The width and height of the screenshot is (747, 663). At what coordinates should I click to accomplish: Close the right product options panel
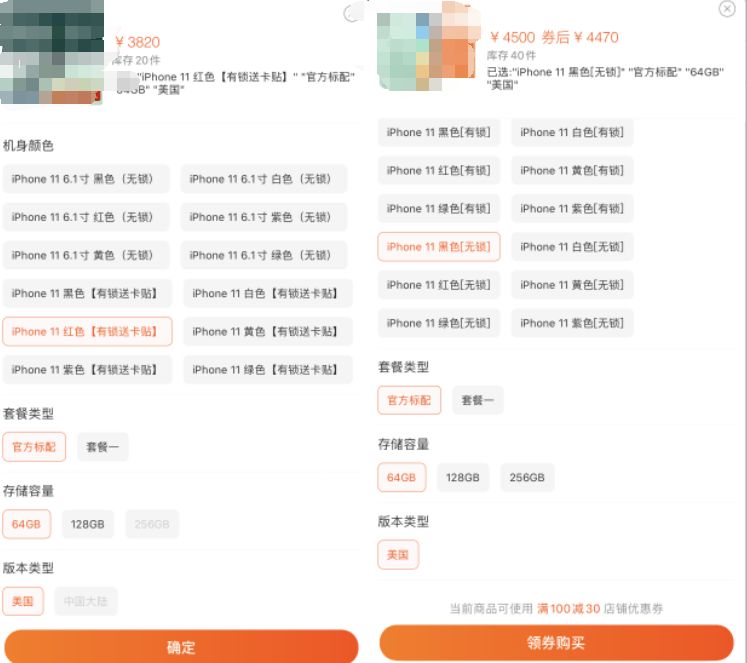coord(727,9)
